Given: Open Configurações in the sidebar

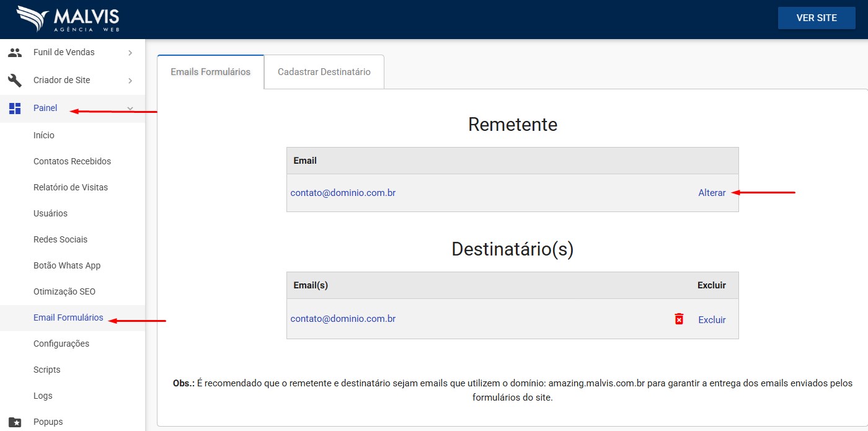Looking at the screenshot, I should [x=61, y=344].
